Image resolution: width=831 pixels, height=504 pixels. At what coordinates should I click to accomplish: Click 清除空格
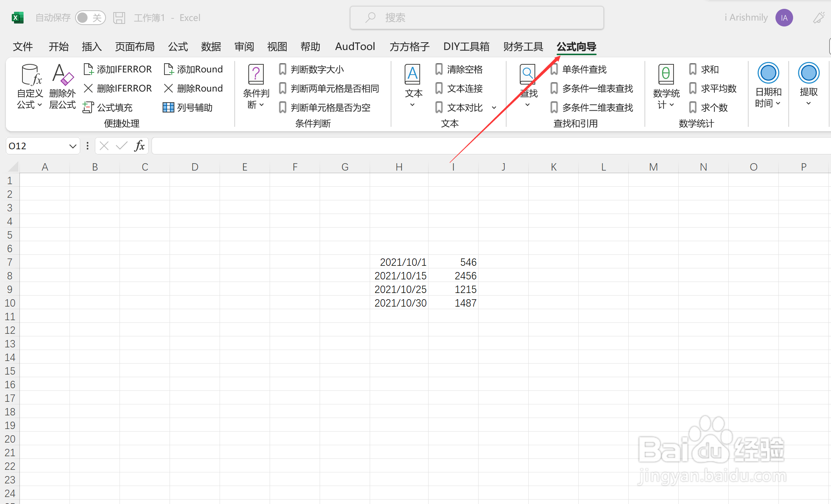[x=459, y=69]
